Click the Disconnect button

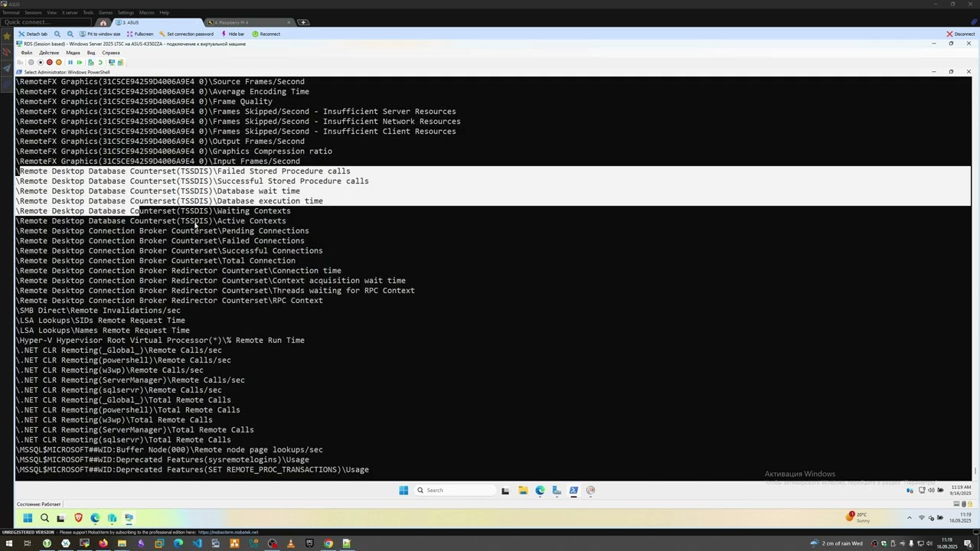pyautogui.click(x=960, y=34)
